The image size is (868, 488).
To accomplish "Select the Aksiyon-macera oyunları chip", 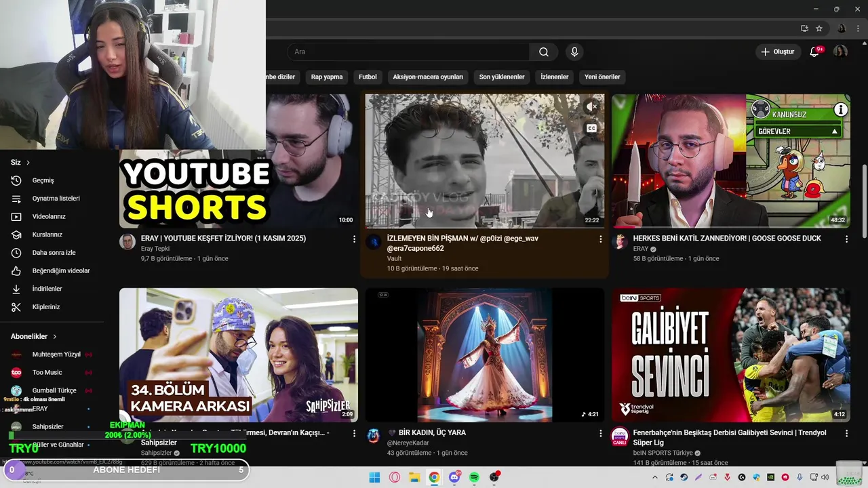I will click(x=428, y=77).
